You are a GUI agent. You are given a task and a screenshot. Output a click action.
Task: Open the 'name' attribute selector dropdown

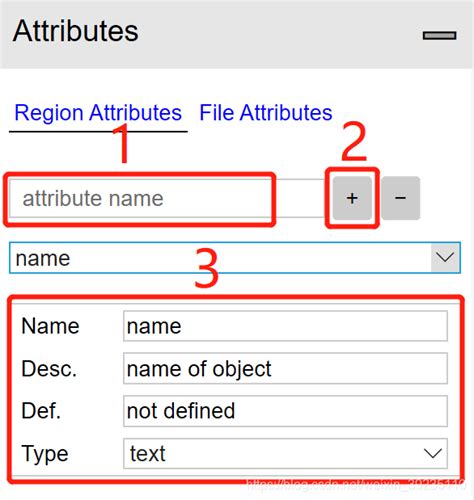coord(235,258)
